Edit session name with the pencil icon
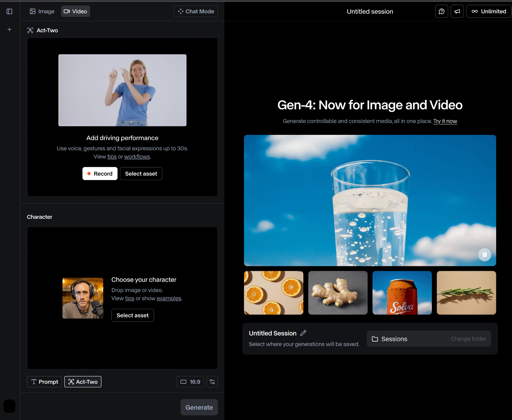Viewport: 512px width, 420px height. (303, 333)
